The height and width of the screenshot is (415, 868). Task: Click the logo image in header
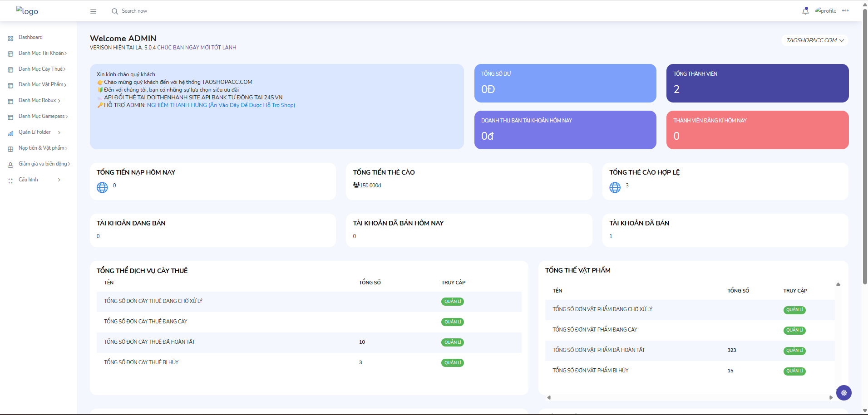(x=27, y=11)
